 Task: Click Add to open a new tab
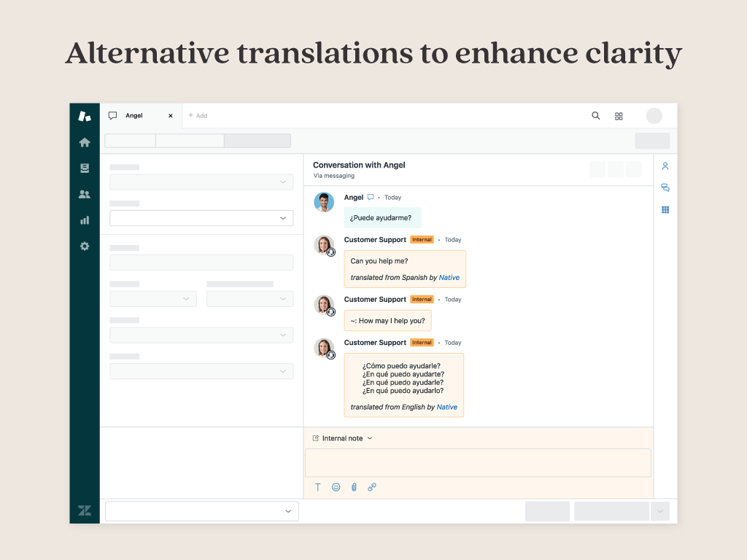coord(198,116)
